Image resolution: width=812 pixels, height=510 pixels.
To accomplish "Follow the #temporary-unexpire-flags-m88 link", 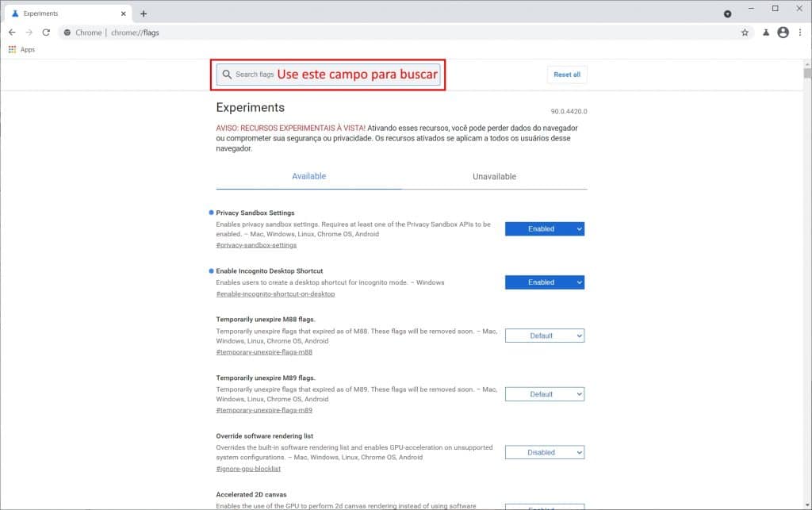I will coord(264,352).
